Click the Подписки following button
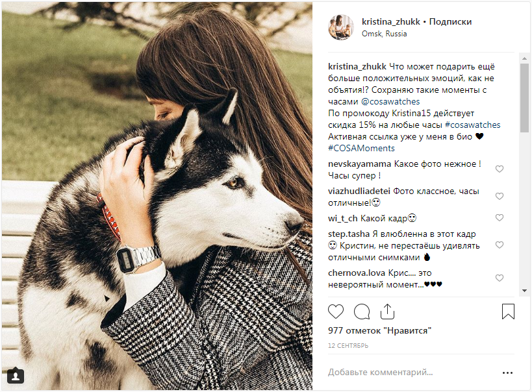 (x=450, y=21)
